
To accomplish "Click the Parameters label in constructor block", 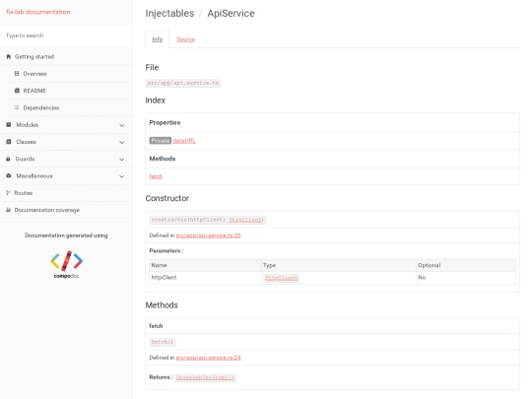I will tap(166, 251).
